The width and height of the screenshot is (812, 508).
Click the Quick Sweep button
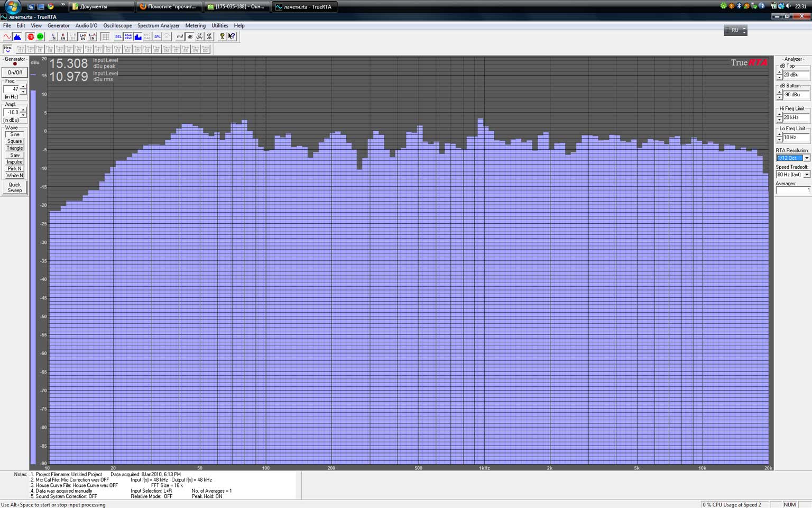click(15, 187)
